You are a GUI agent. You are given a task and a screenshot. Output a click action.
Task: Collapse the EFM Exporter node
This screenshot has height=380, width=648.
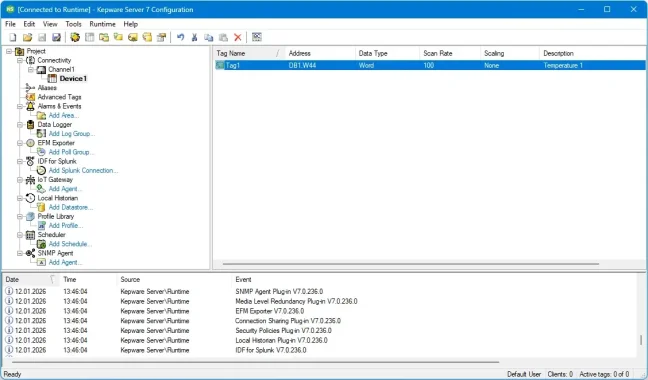19,143
